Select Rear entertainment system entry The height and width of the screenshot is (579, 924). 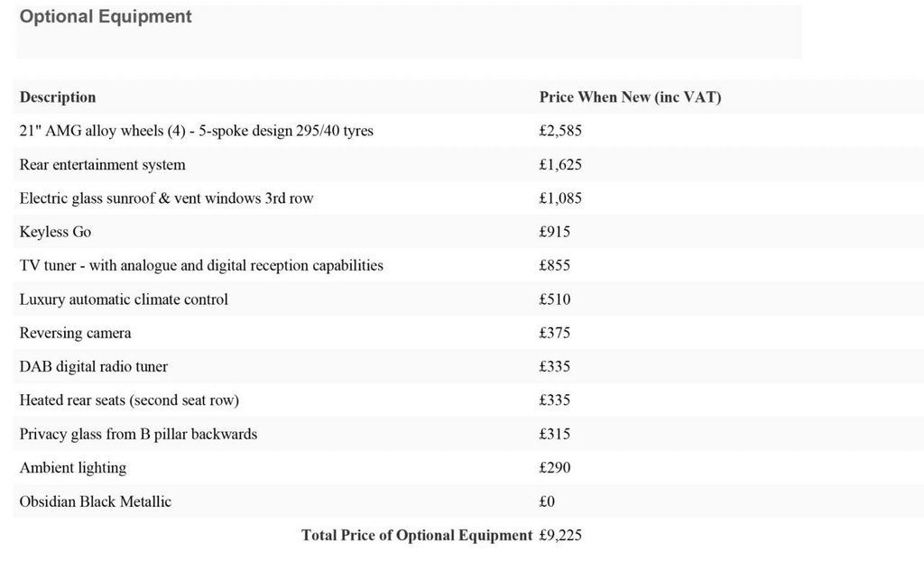[103, 165]
